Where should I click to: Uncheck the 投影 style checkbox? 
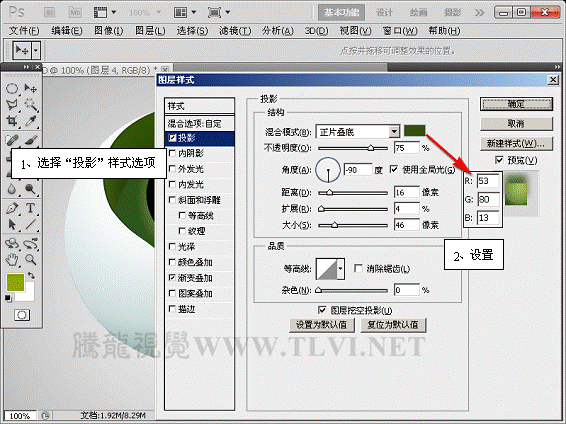(x=173, y=137)
